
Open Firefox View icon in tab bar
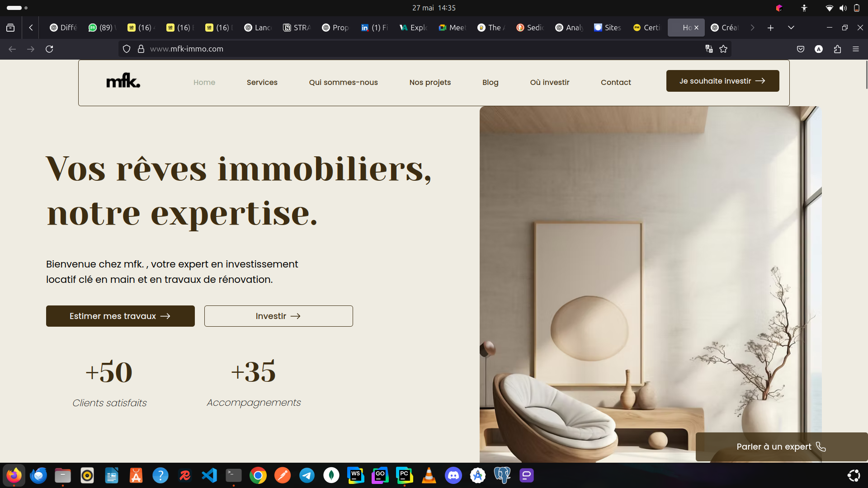tap(10, 28)
